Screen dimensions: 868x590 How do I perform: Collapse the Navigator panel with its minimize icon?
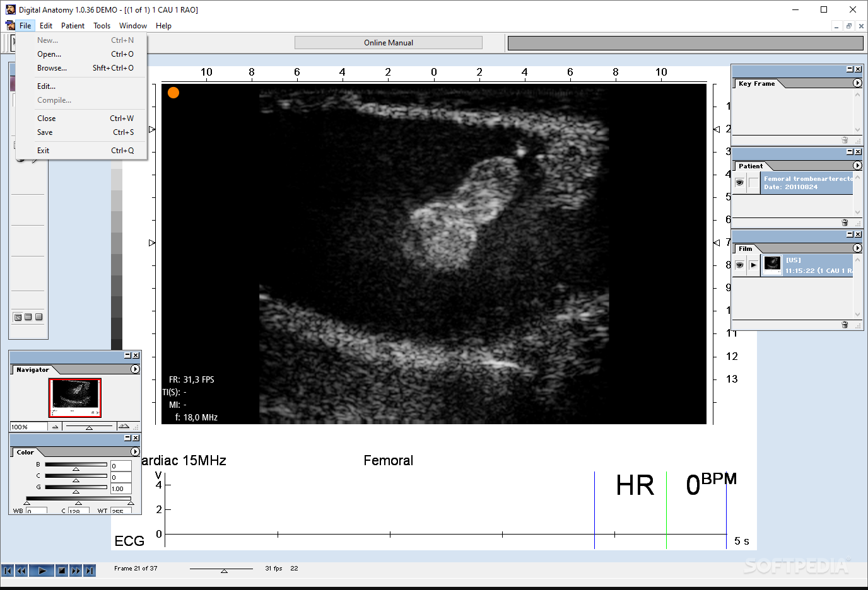(127, 355)
